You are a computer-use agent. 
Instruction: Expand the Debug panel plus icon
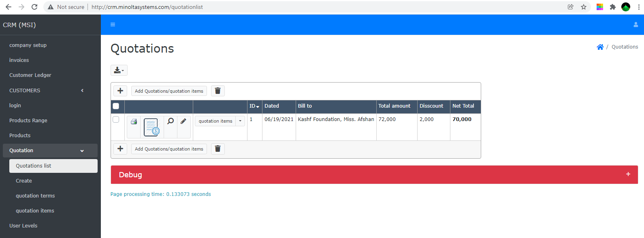tap(628, 174)
